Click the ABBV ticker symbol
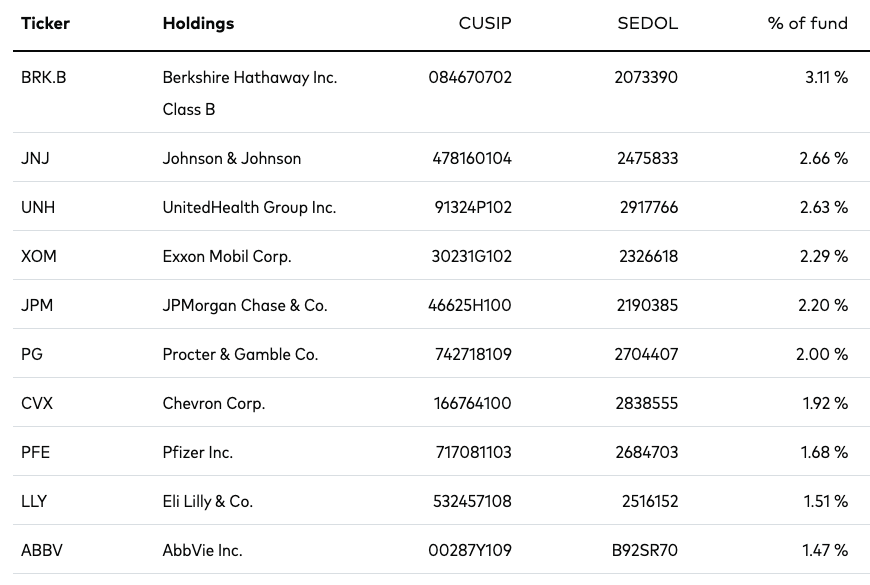This screenshot has width=870, height=585. coord(42,550)
